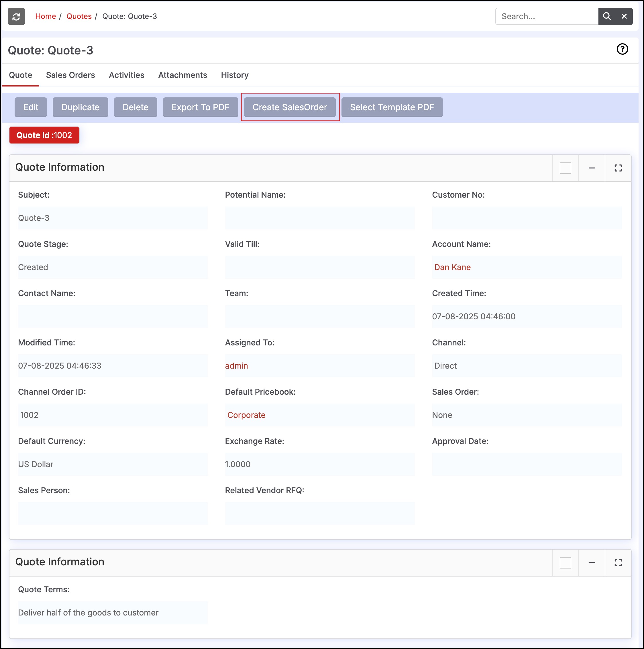Open Quotes breadcrumb link

tap(79, 16)
